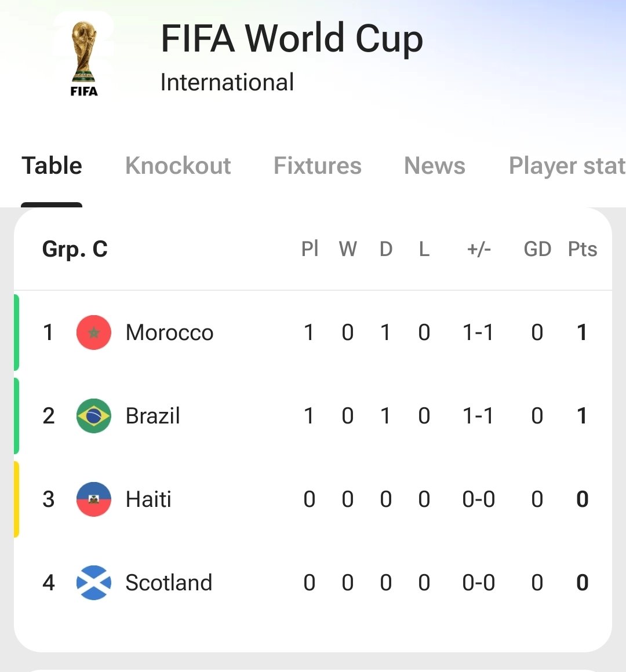Click the FIFA World Cup title

[292, 39]
